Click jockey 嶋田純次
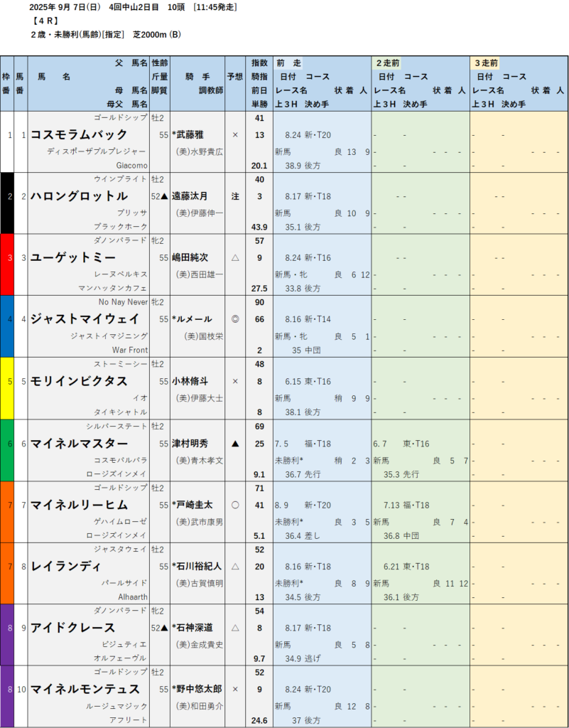The image size is (569, 728). coord(190,257)
